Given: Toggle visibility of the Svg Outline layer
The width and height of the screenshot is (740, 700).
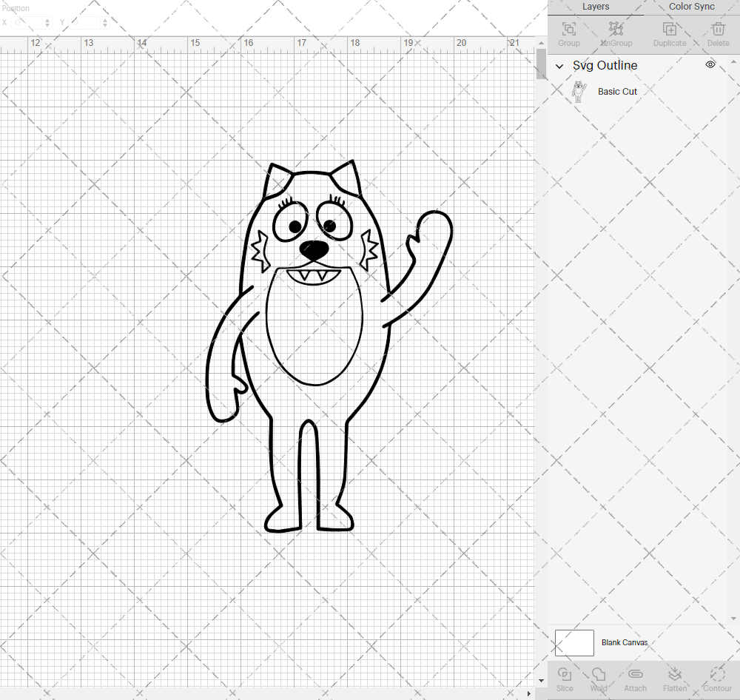Looking at the screenshot, I should [x=710, y=65].
